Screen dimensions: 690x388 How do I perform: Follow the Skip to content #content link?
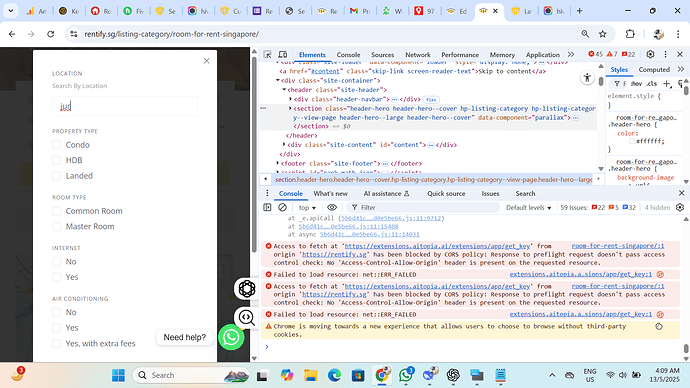point(326,71)
